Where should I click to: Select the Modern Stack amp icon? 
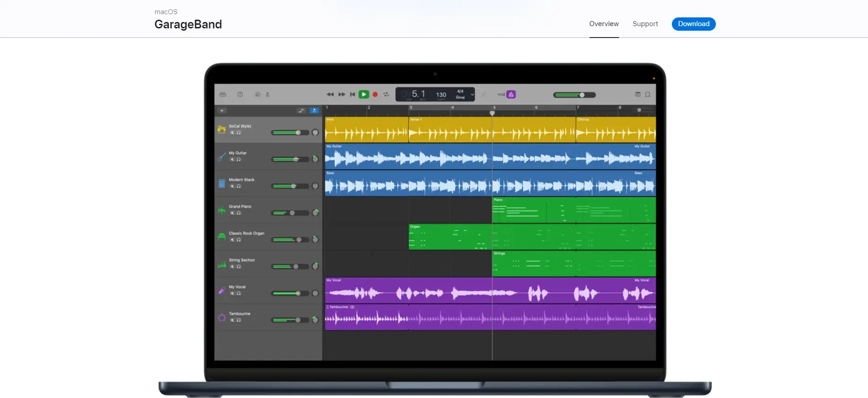coord(222,183)
